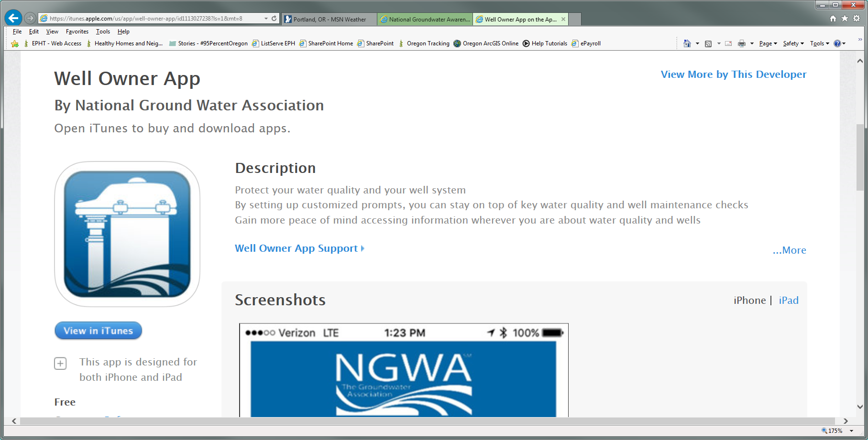Click the Add to Favorites bar star icon
Image resolution: width=868 pixels, height=440 pixels.
pos(15,43)
